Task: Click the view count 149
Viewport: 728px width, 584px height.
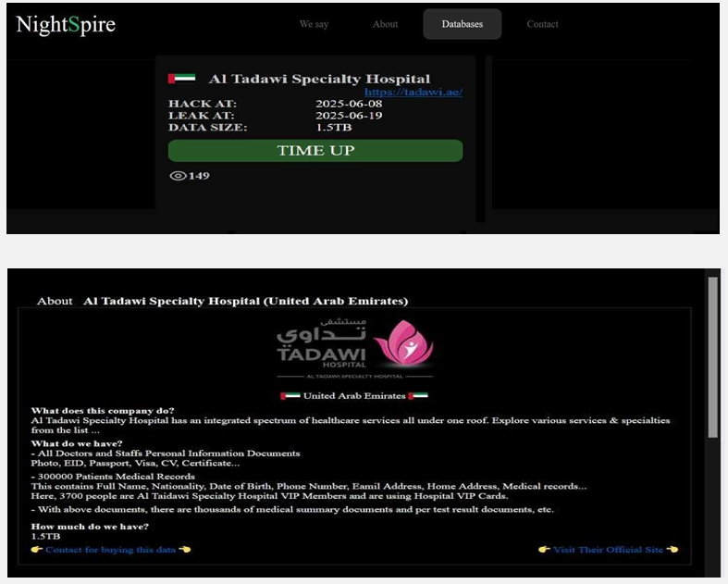Action: coord(199,176)
